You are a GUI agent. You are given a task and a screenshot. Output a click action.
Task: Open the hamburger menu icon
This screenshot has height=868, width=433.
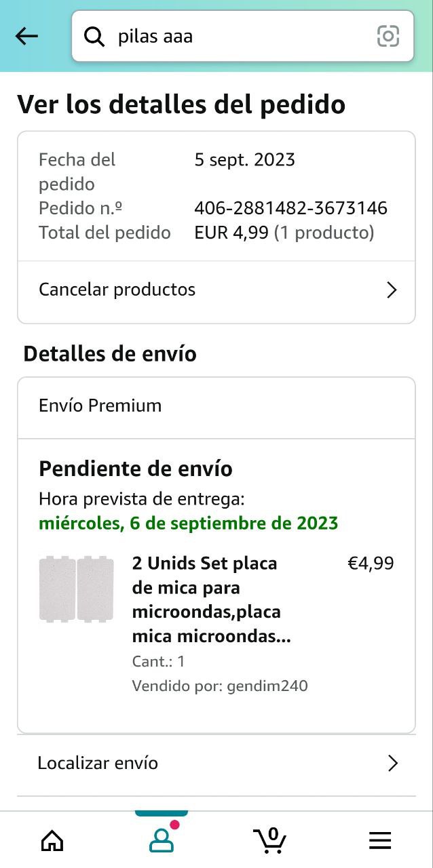380,841
